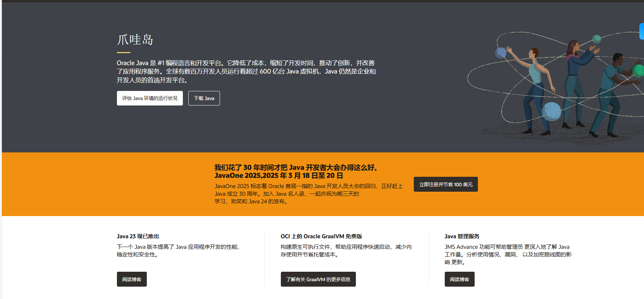Click the JMS Advance description text
This screenshot has height=299, width=644.
pos(508,254)
